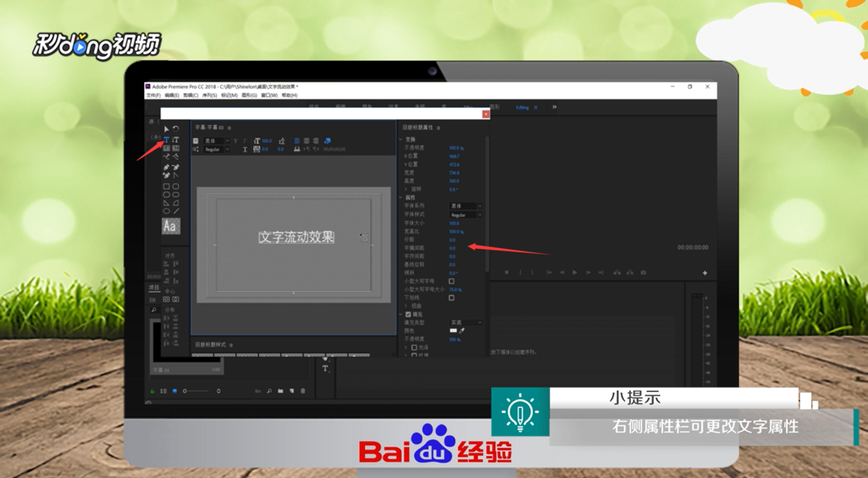Screen dimensions: 868x478
Task: Open the 序列(S) menu
Action: point(210,96)
